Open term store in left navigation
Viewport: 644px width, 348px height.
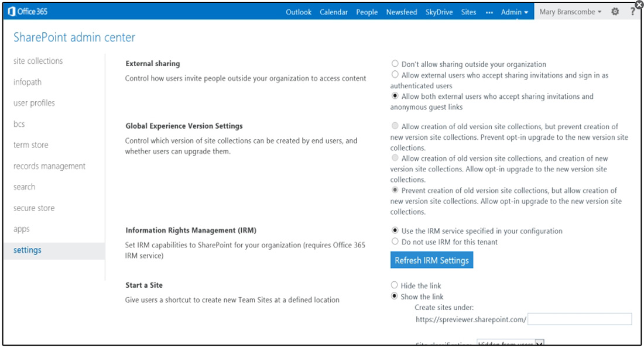[x=31, y=145]
